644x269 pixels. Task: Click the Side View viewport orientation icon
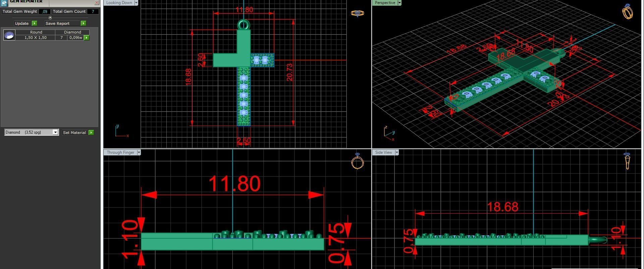point(627,161)
